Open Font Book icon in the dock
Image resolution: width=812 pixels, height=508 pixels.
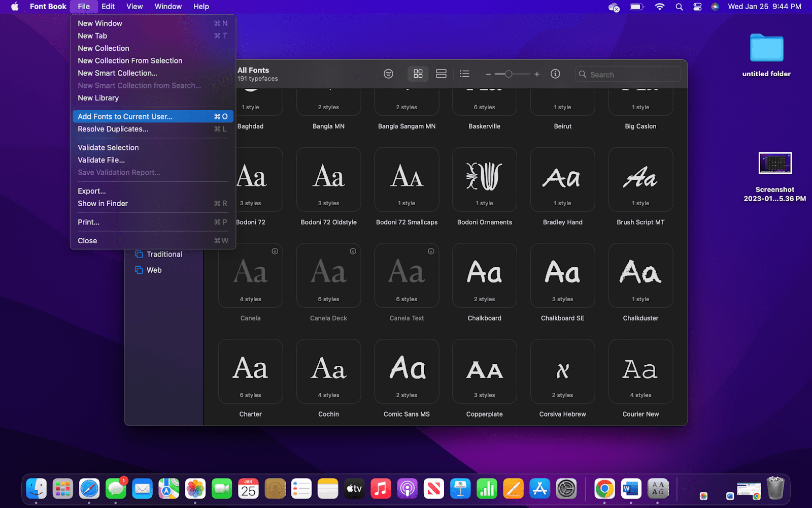click(x=658, y=489)
